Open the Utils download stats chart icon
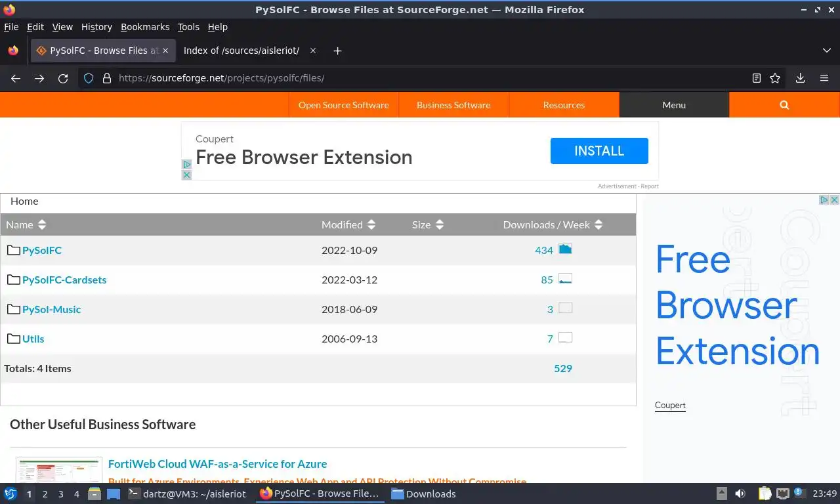 click(x=565, y=337)
